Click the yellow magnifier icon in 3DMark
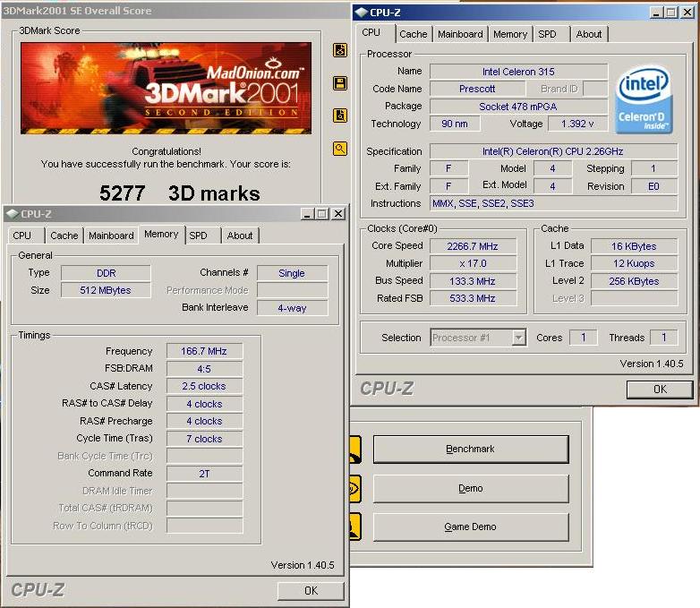Viewport: 700px width, 608px height. [x=340, y=149]
